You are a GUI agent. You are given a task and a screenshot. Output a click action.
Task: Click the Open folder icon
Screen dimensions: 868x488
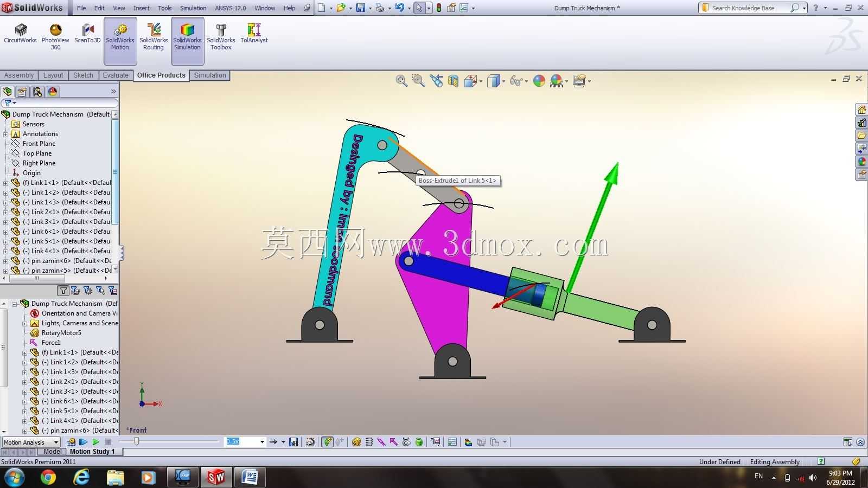[x=341, y=8]
